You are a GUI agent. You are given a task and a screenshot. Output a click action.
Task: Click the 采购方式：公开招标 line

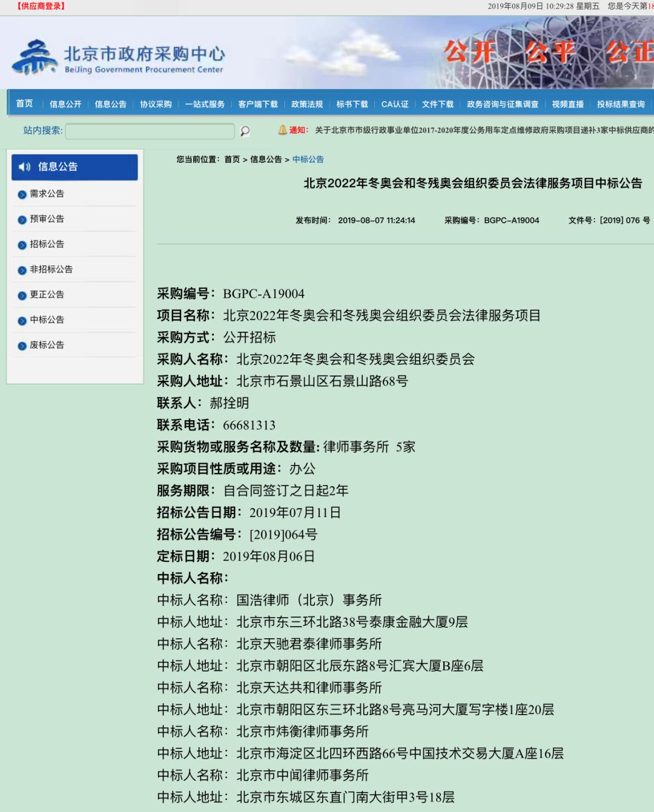point(216,337)
